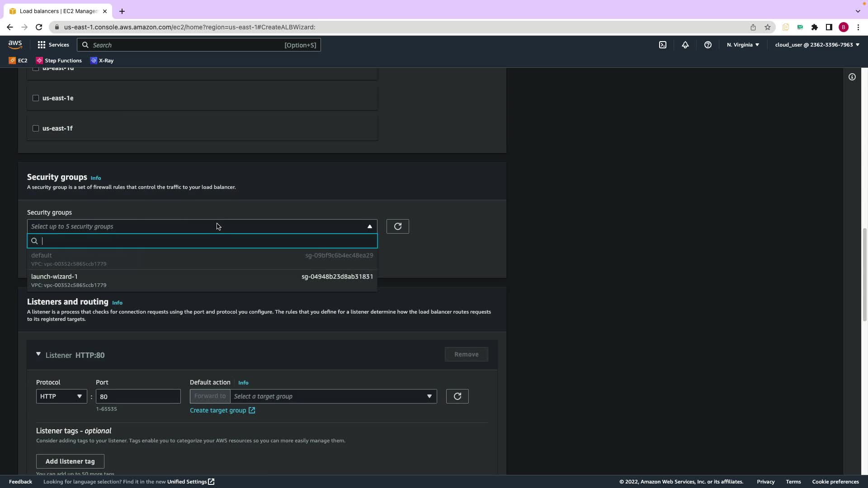868x488 pixels.
Task: Enable the us-east-1e availability zone
Action: pyautogui.click(x=36, y=98)
